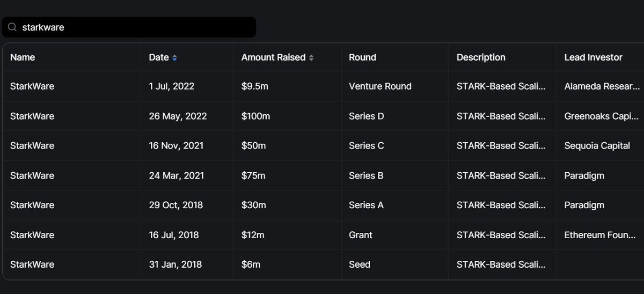
Task: Open StarkWare in the Series C row
Action: tap(32, 145)
